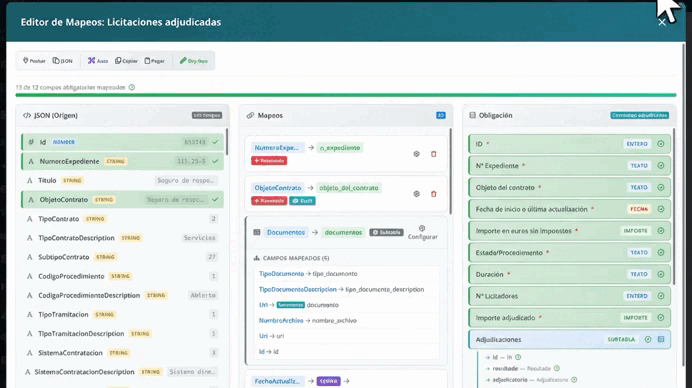This screenshot has width=692, height=388.
Task: Click the red tag under NumeroExpe mapping
Action: 269,161
